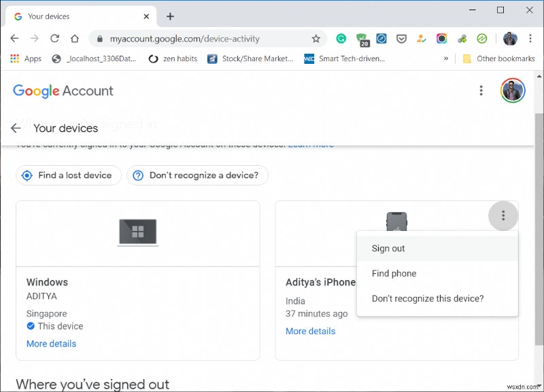Choose 'Find phone' in the menu

click(393, 273)
